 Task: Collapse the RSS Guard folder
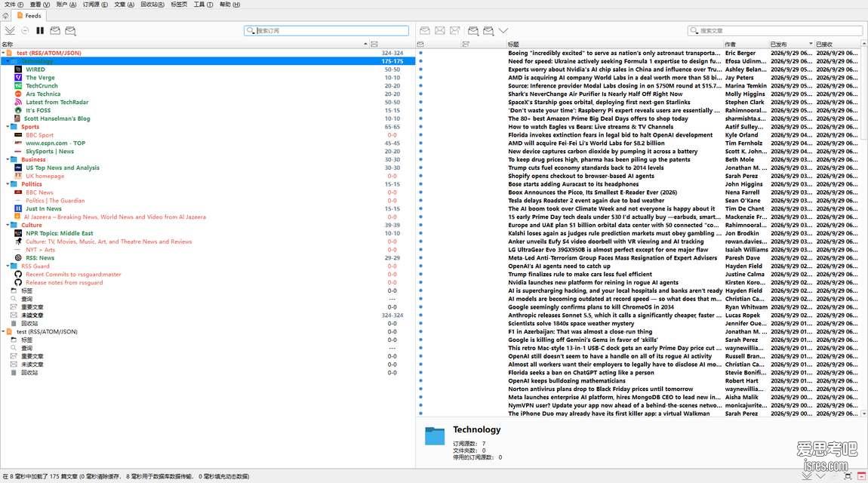(8, 266)
